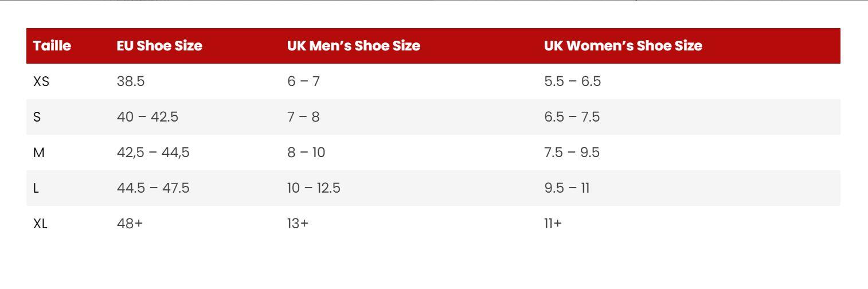Click the 9.5 – 11 women's size cell
The width and height of the screenshot is (868, 289).
pos(566,188)
